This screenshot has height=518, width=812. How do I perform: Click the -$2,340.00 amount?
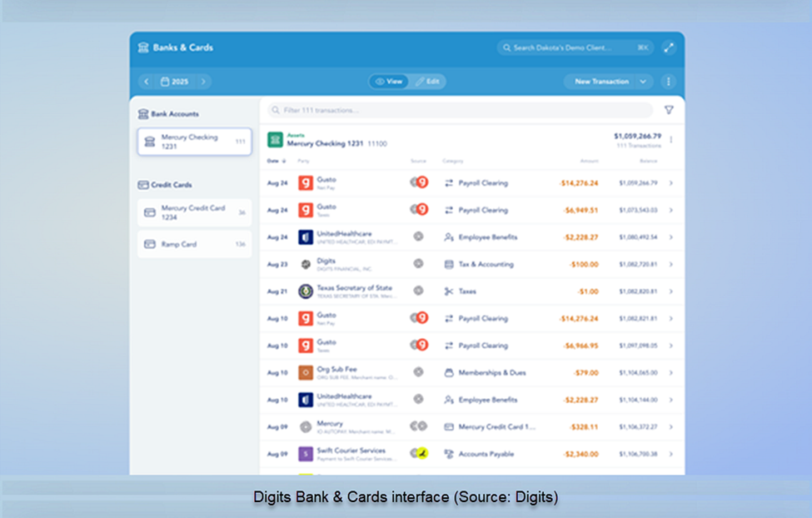point(581,454)
